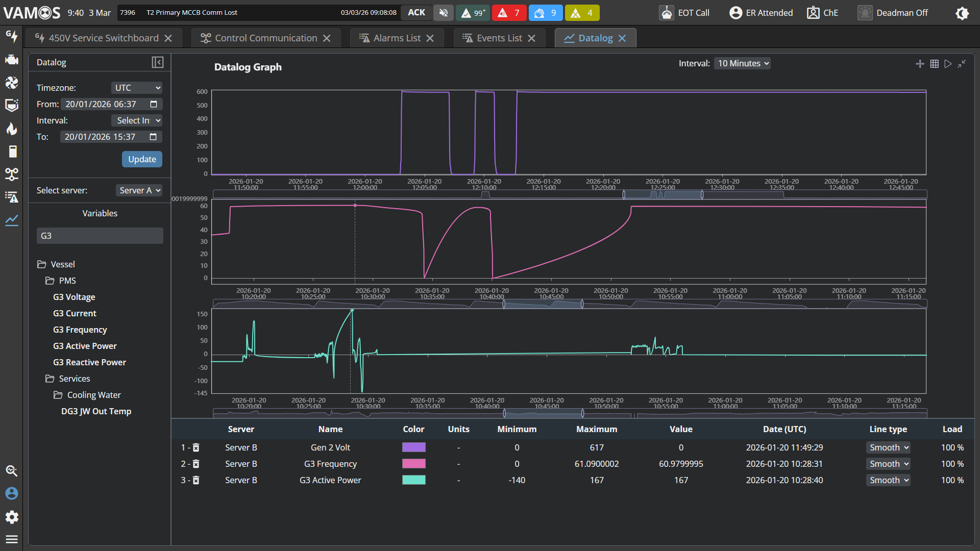This screenshot has width=980, height=551.
Task: Collapse the PMS tree folder
Action: [50, 281]
